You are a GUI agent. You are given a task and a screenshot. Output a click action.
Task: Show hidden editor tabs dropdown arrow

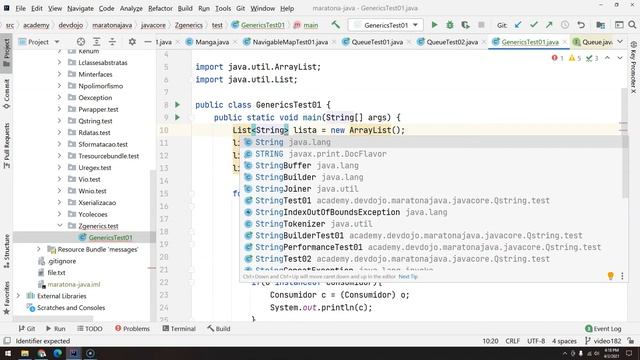click(620, 42)
